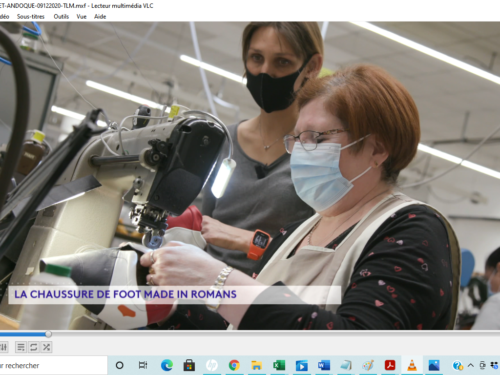Switch to Google Chrome in taskbar
The height and width of the screenshot is (375, 500).
[x=234, y=365]
